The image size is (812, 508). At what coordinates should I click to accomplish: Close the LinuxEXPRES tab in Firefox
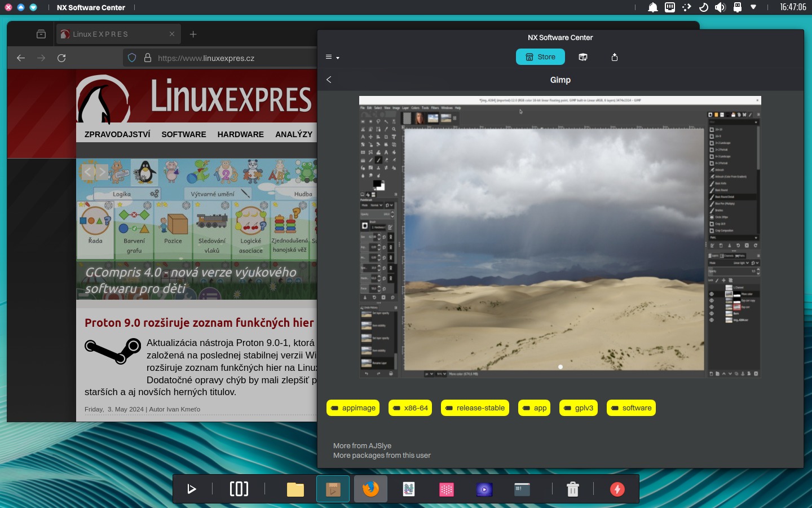(172, 34)
